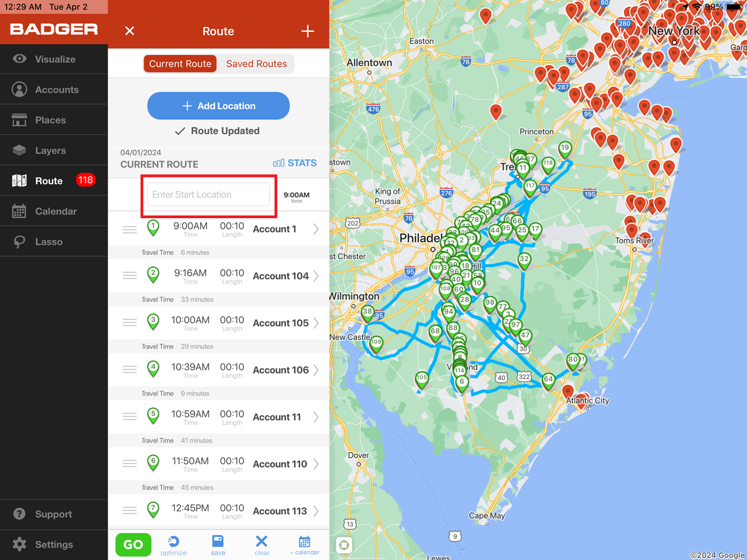Click map pin 38 near Wilmington

point(367,313)
